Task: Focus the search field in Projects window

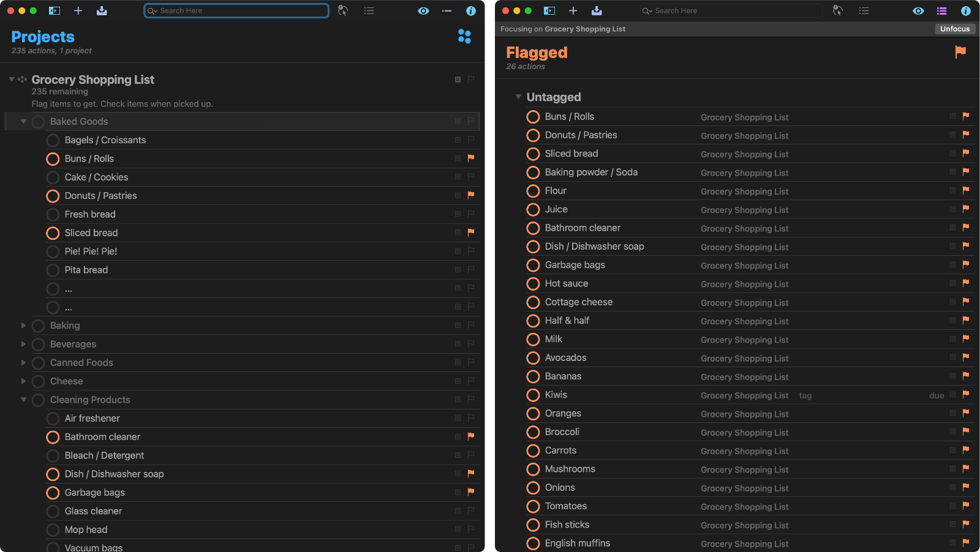Action: (x=236, y=10)
